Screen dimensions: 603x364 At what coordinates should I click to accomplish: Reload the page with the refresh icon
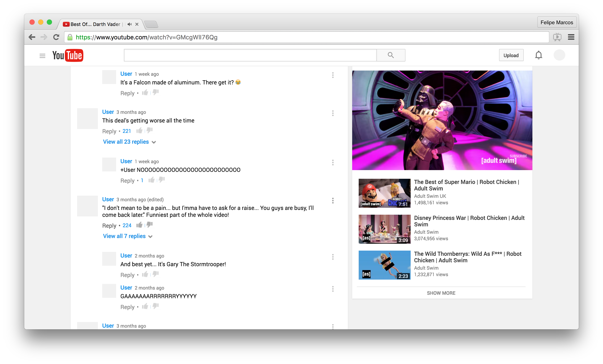[56, 37]
